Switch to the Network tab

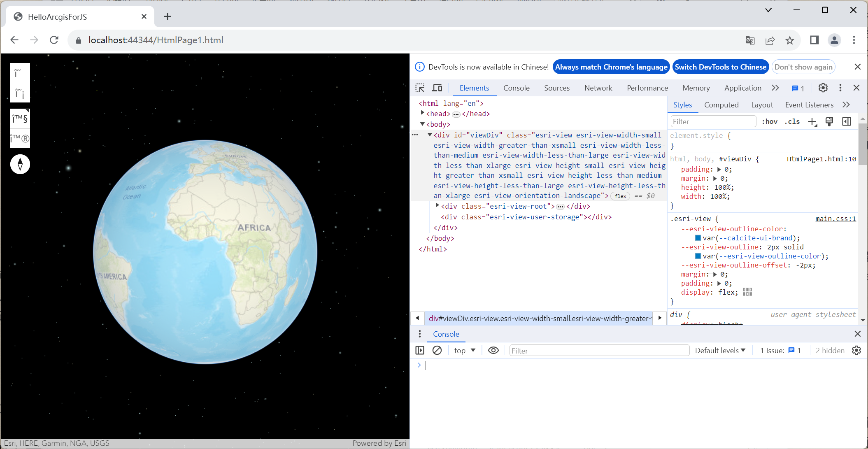click(598, 88)
